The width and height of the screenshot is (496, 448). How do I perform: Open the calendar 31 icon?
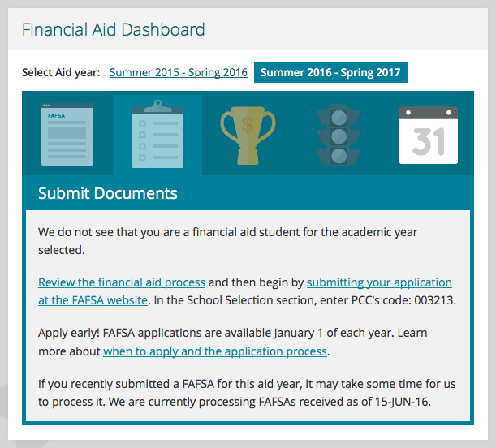428,134
